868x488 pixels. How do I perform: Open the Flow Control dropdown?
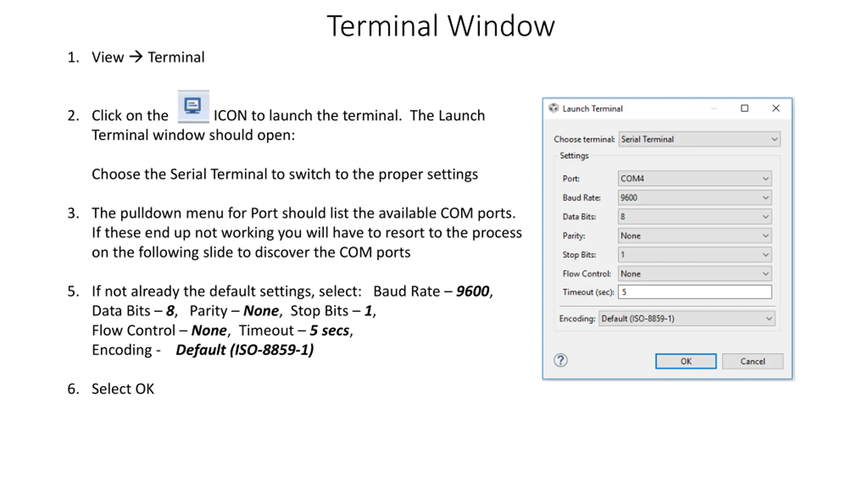pyautogui.click(x=694, y=274)
